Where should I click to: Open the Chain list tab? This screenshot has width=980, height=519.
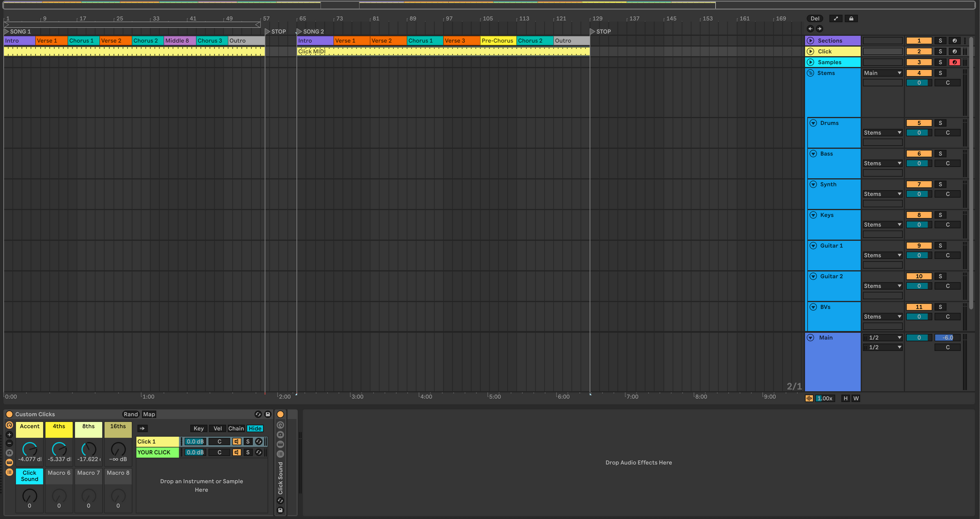click(236, 428)
